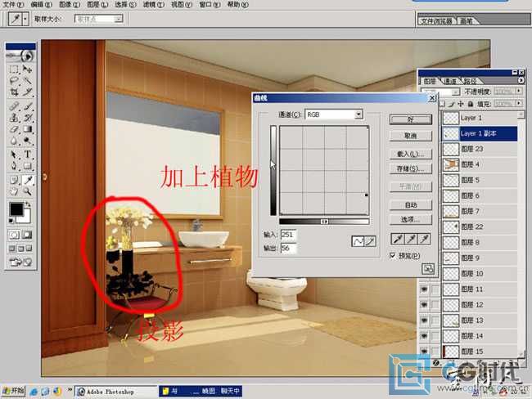Screen dimensions: 532x399
Task: Choose the curve point editing mode button
Action: click(358, 241)
